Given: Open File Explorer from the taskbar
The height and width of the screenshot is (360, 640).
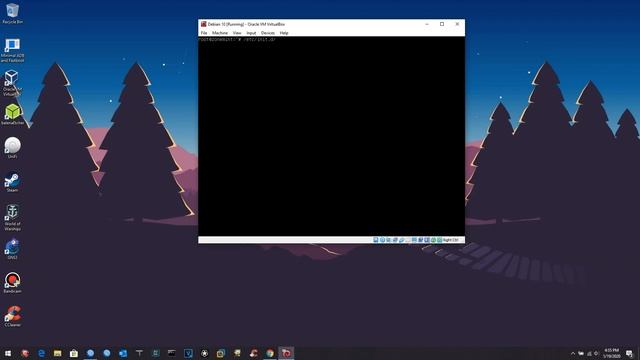Looking at the screenshot, I should [x=58, y=353].
